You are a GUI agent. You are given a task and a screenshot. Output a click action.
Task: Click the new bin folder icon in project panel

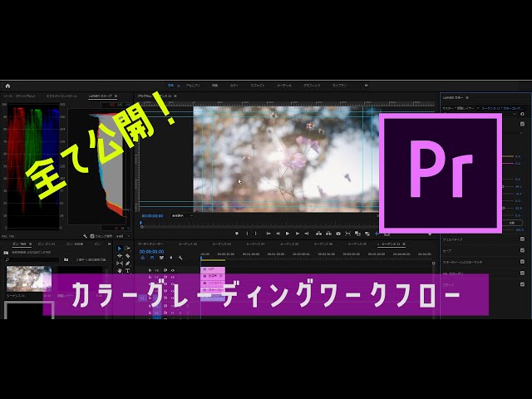coord(66,259)
